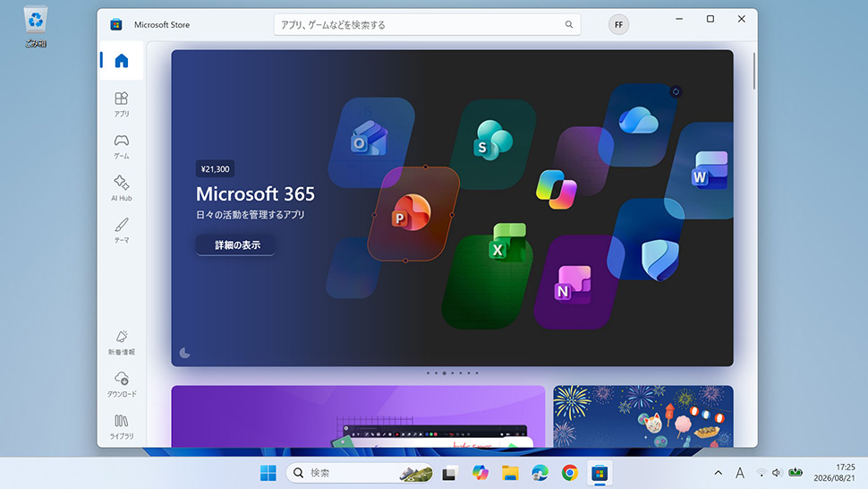Open File Explorer from the taskbar
This screenshot has width=868, height=489.
click(510, 473)
